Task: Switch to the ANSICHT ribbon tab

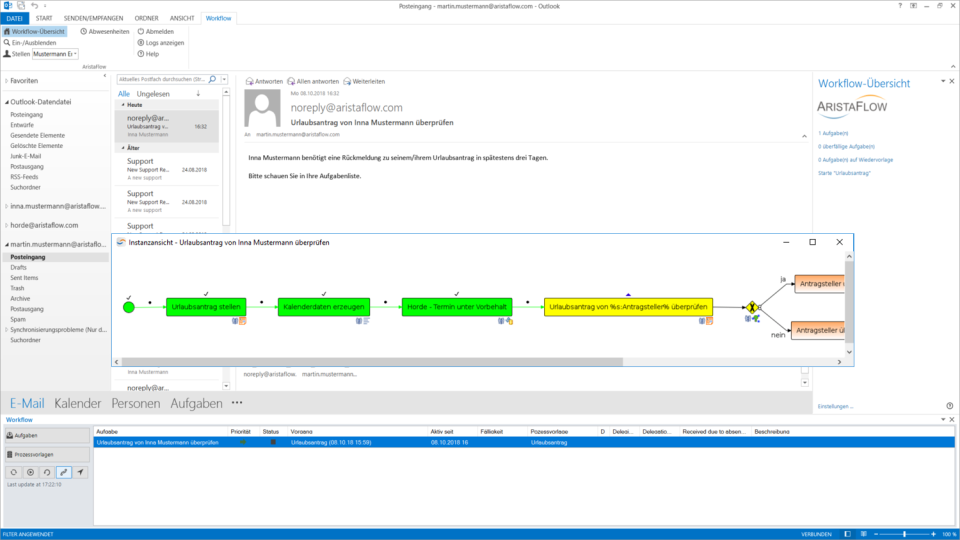Action: pyautogui.click(x=182, y=18)
